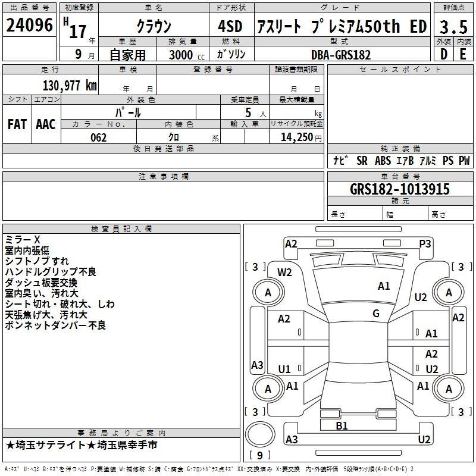Image resolution: width=476 pixels, height=476 pixels.
Task: Click the 後日発送部品 header
Action: [x=164, y=149]
